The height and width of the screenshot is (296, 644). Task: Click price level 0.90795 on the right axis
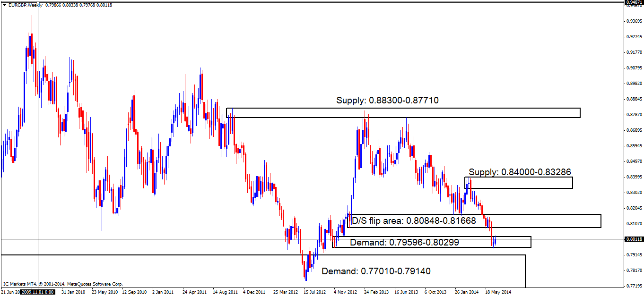[633, 68]
